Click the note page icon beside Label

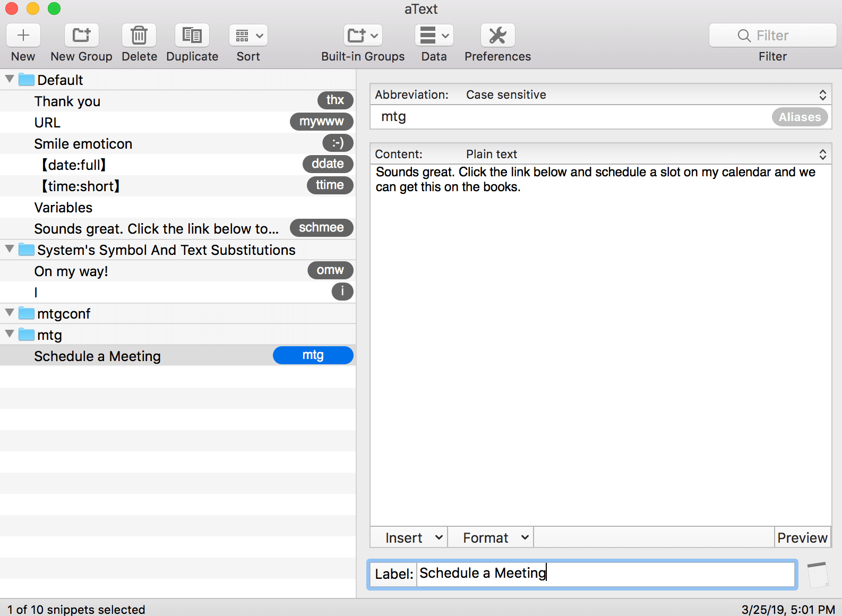818,575
